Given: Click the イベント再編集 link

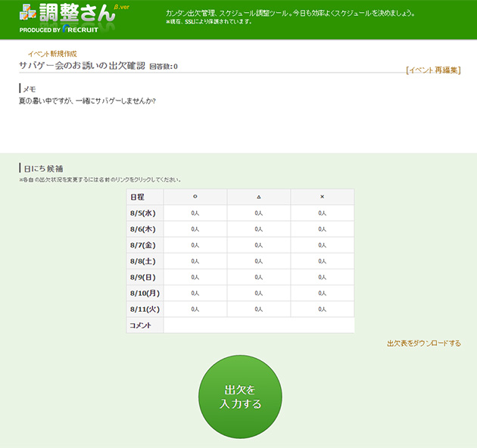Looking at the screenshot, I should pyautogui.click(x=433, y=70).
